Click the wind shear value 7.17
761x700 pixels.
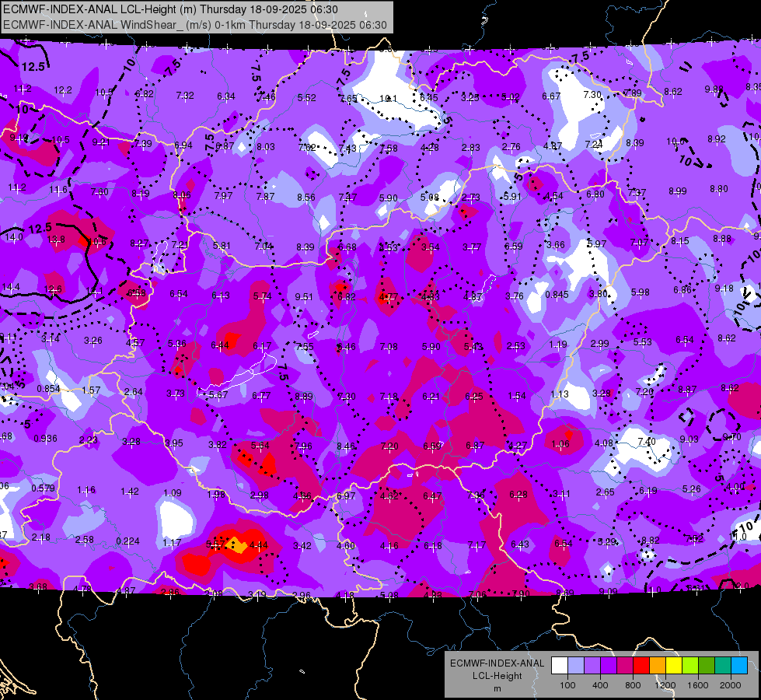click(x=476, y=545)
